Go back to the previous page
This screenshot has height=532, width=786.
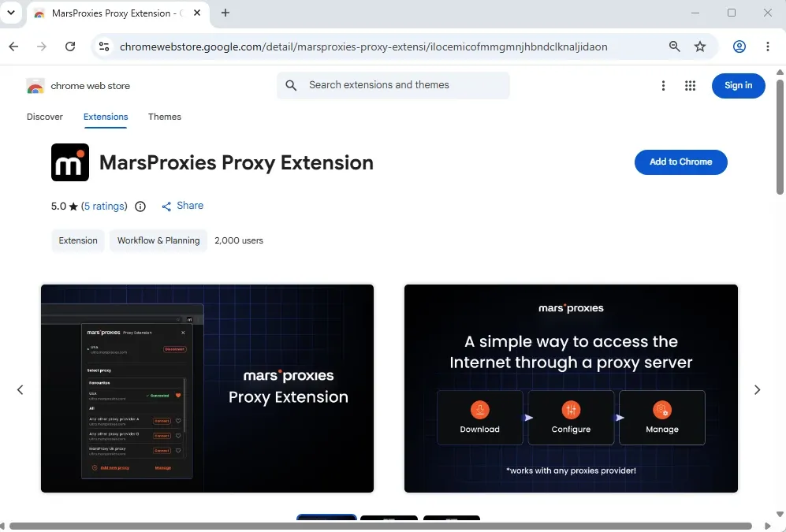tap(13, 47)
